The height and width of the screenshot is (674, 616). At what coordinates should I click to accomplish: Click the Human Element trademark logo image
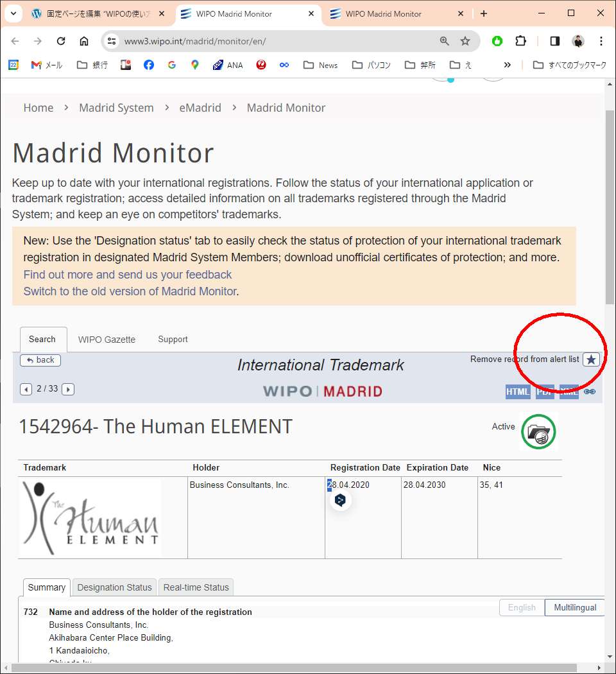(x=90, y=518)
